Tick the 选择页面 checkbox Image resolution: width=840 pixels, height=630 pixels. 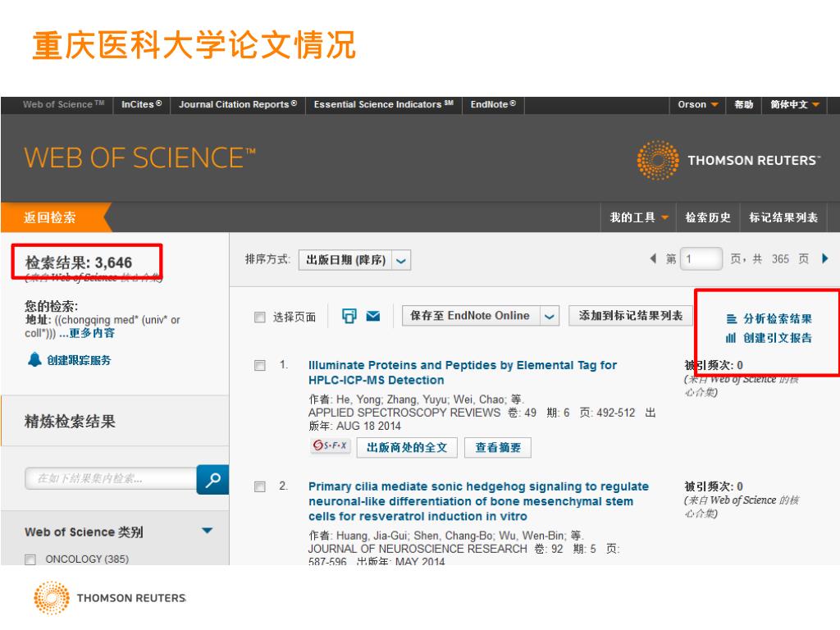coord(260,317)
